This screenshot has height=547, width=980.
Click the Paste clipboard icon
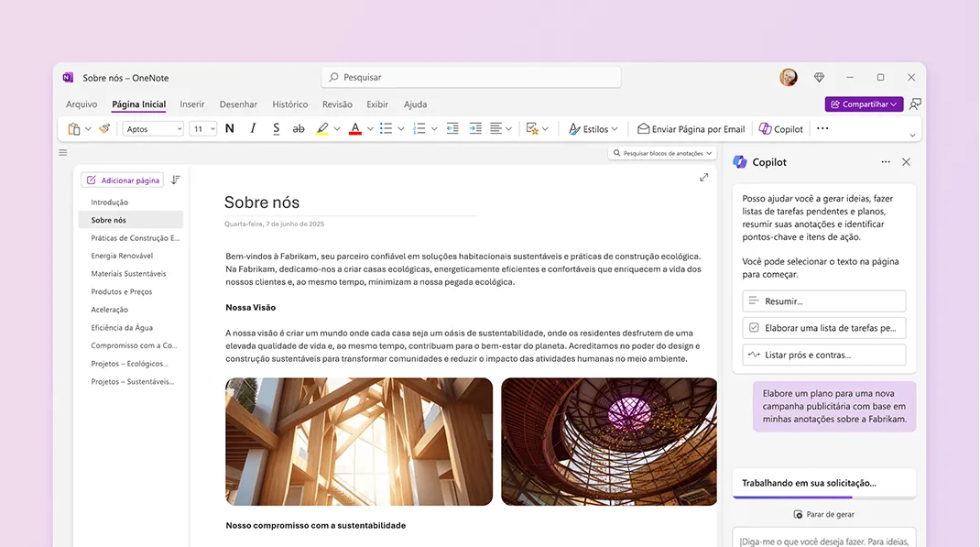(x=74, y=129)
